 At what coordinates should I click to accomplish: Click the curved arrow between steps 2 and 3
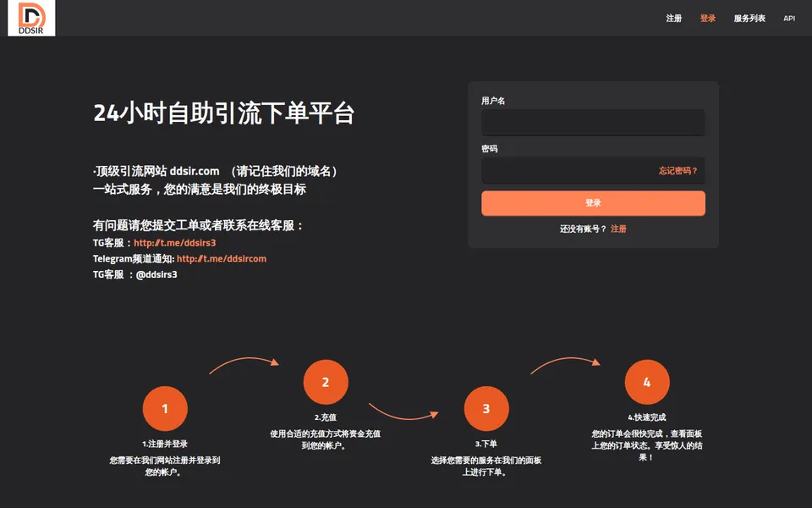[x=403, y=411]
